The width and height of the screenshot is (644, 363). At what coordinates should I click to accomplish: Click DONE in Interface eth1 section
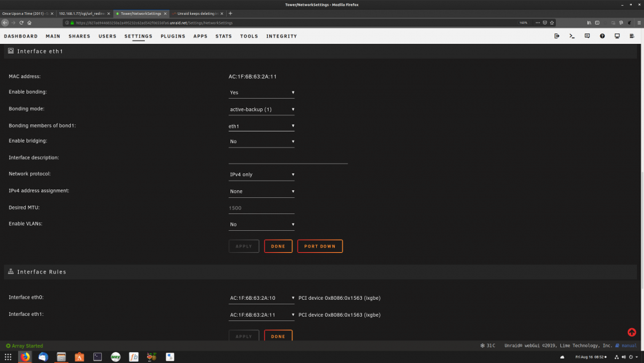click(278, 246)
